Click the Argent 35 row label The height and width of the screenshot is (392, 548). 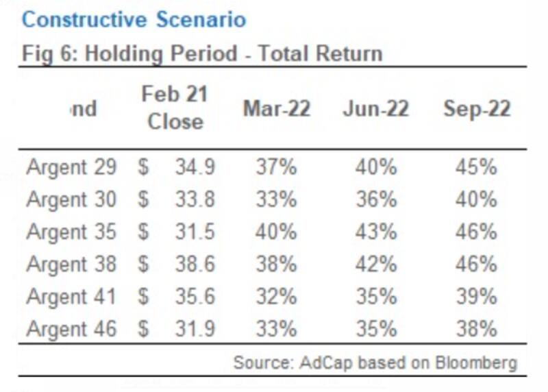pyautogui.click(x=71, y=232)
